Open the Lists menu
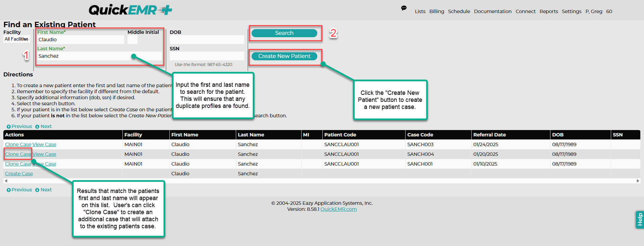The height and width of the screenshot is (246, 644). click(420, 11)
